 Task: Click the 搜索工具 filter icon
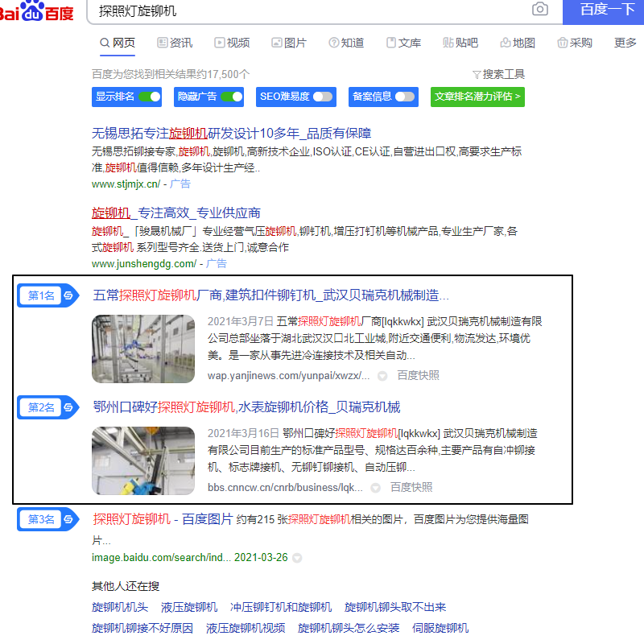pos(477,75)
